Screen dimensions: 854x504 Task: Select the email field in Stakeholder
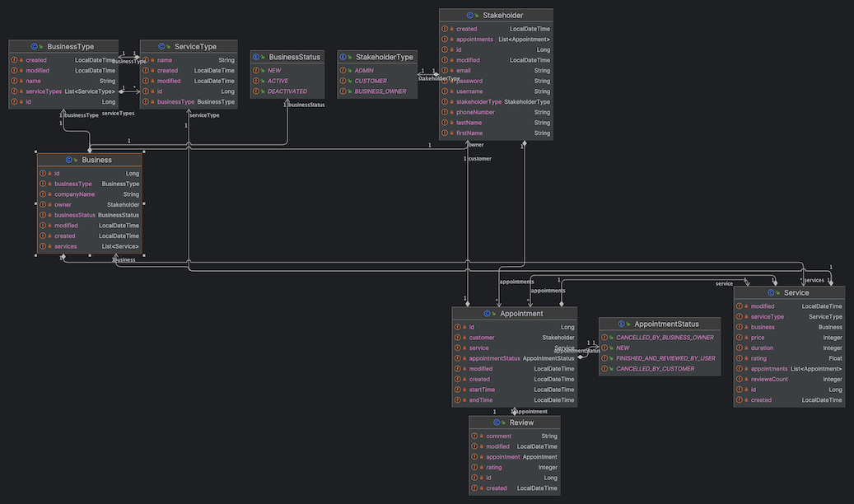(464, 71)
